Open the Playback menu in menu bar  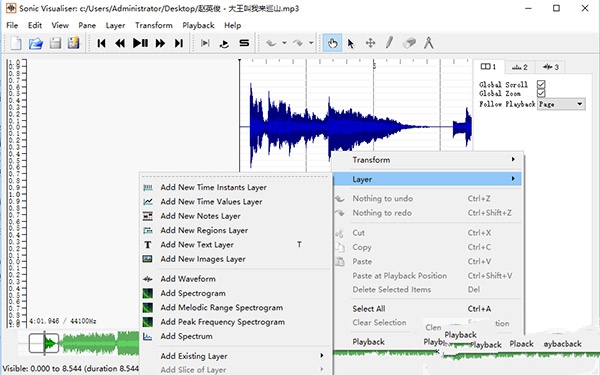(198, 25)
